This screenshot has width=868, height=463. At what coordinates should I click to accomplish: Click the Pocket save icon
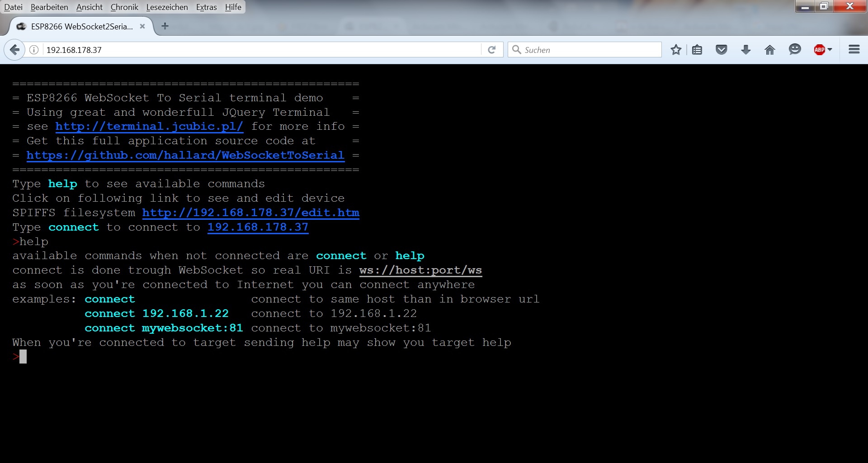722,50
